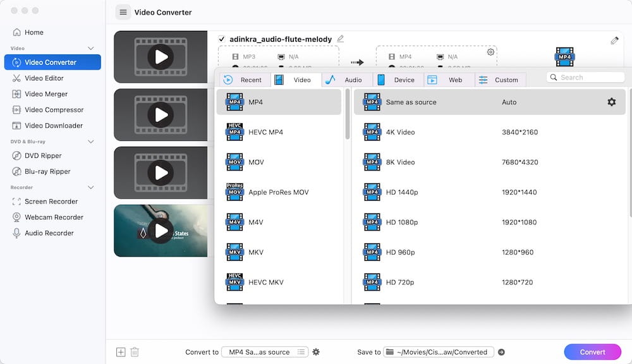The width and height of the screenshot is (632, 364).
Task: Choose HD 720p preset
Action: [489, 282]
